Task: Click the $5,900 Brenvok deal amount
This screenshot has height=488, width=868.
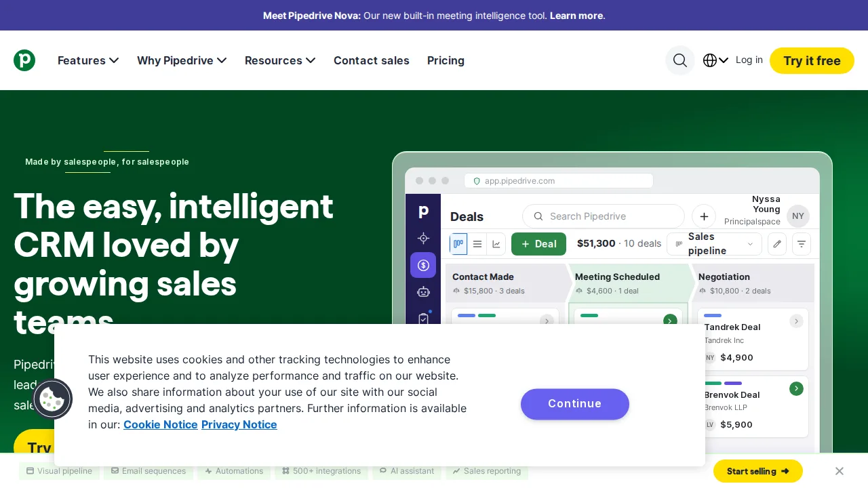Action: [x=736, y=425]
